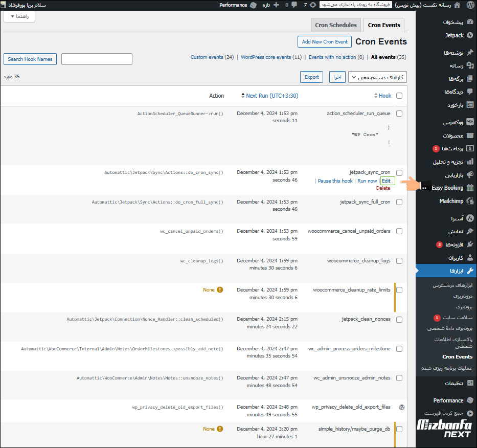Check the jetpack_sync_full_cron row checkbox
The width and height of the screenshot is (477, 448).
tap(399, 202)
